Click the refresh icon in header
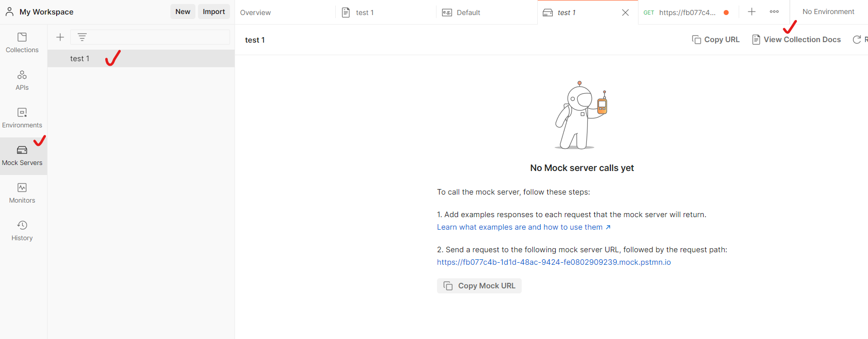Image resolution: width=868 pixels, height=339 pixels. coord(857,40)
